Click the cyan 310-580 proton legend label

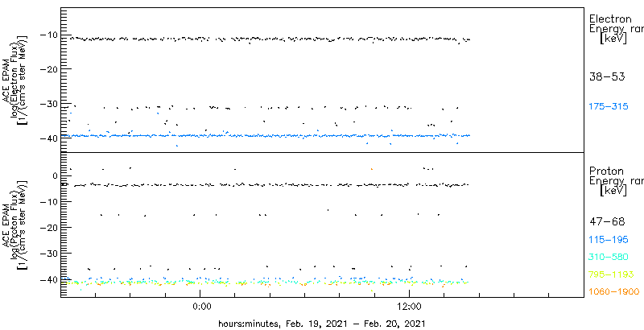coord(609,257)
